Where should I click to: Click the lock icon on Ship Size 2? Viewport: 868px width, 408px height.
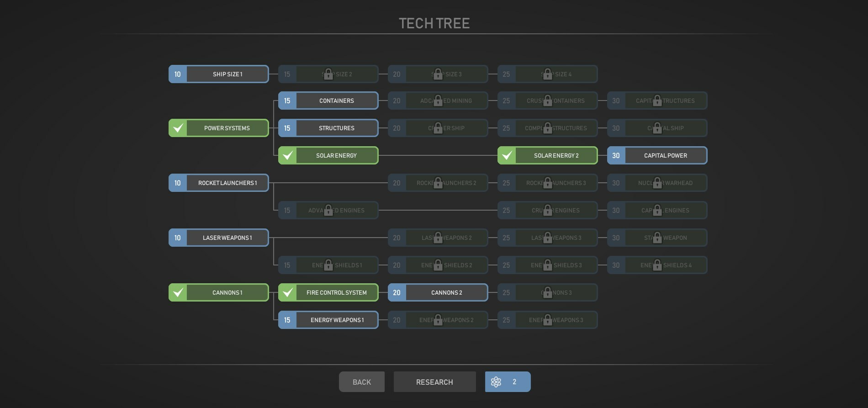328,74
